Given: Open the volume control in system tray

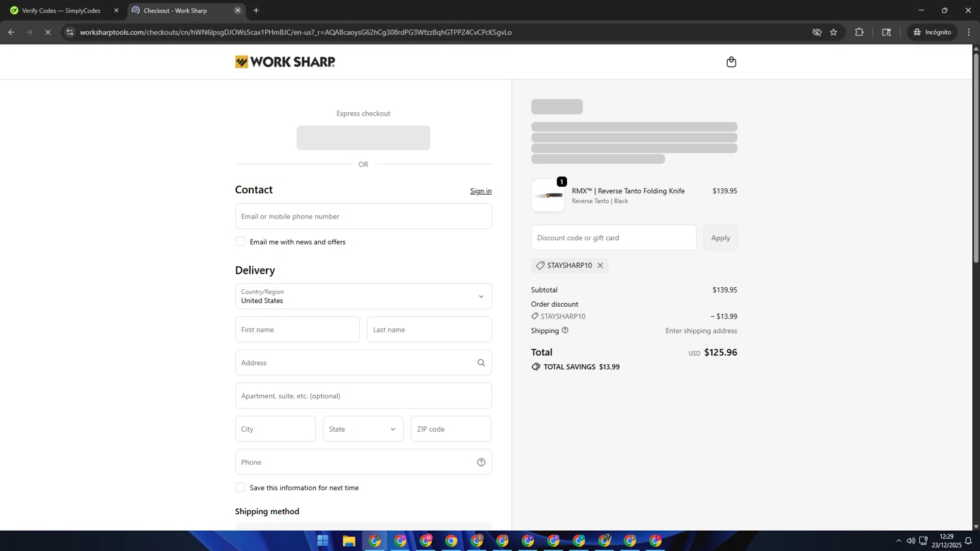Looking at the screenshot, I should tap(911, 541).
